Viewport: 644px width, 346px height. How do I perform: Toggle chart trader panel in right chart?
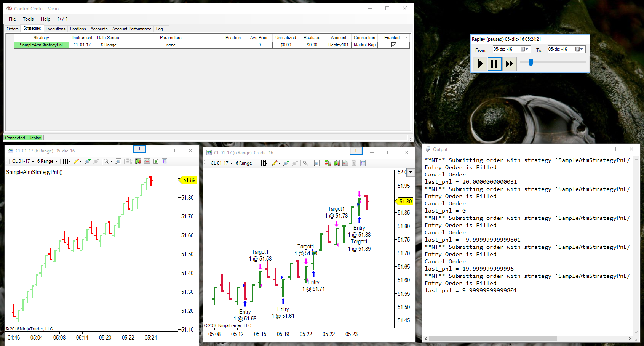click(x=328, y=163)
